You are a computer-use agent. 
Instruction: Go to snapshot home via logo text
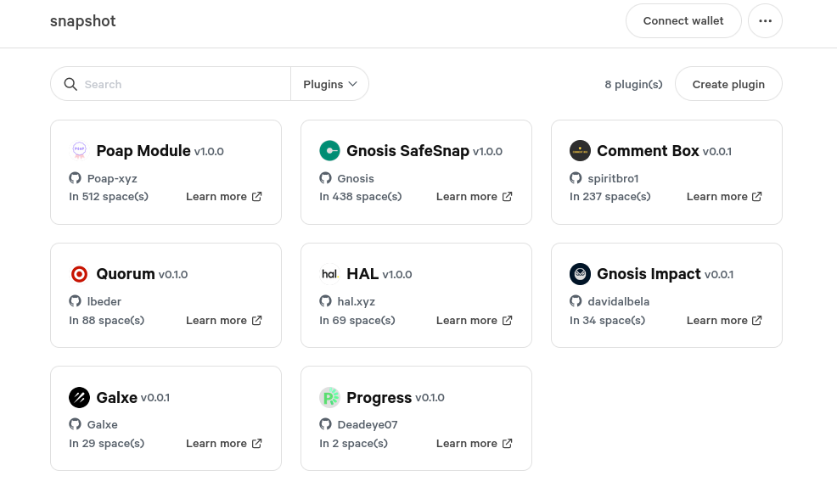tap(83, 21)
